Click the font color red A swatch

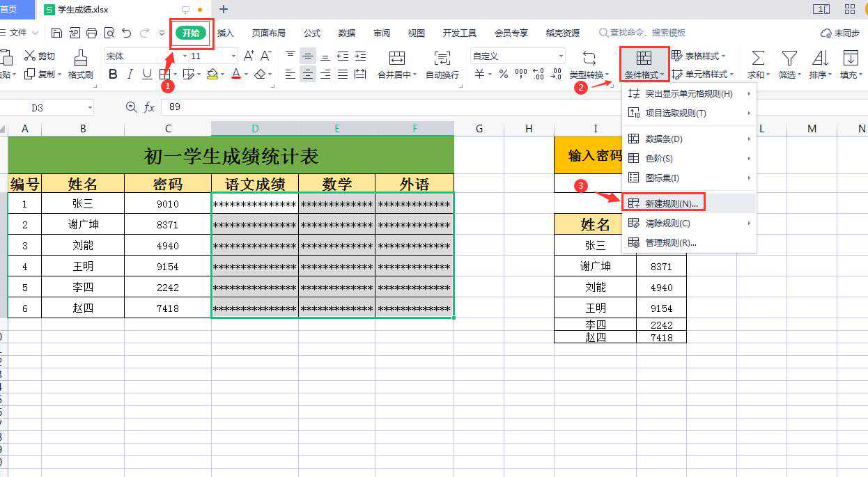pyautogui.click(x=235, y=74)
